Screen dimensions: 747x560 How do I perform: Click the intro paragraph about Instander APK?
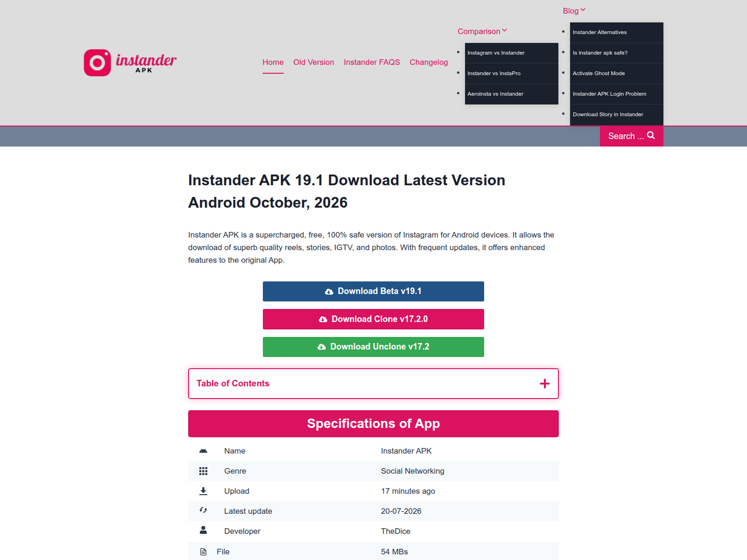tap(371, 247)
